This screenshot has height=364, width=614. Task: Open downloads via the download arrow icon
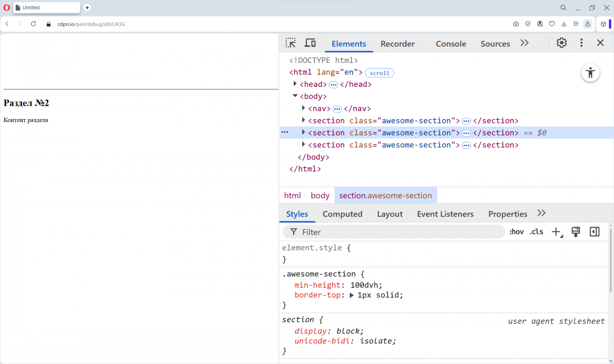click(564, 24)
